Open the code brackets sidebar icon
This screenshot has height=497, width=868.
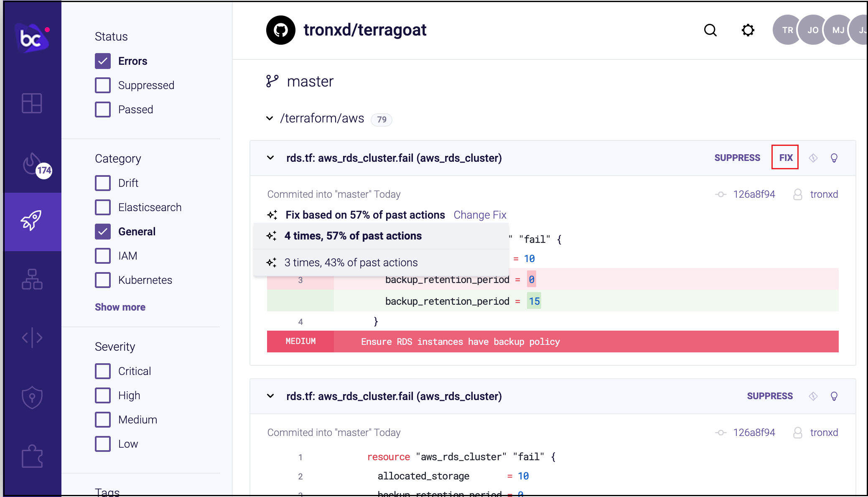(x=32, y=337)
